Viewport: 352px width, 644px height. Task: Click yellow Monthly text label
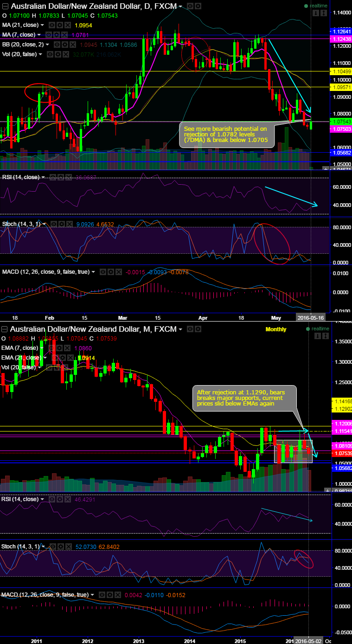[275, 329]
